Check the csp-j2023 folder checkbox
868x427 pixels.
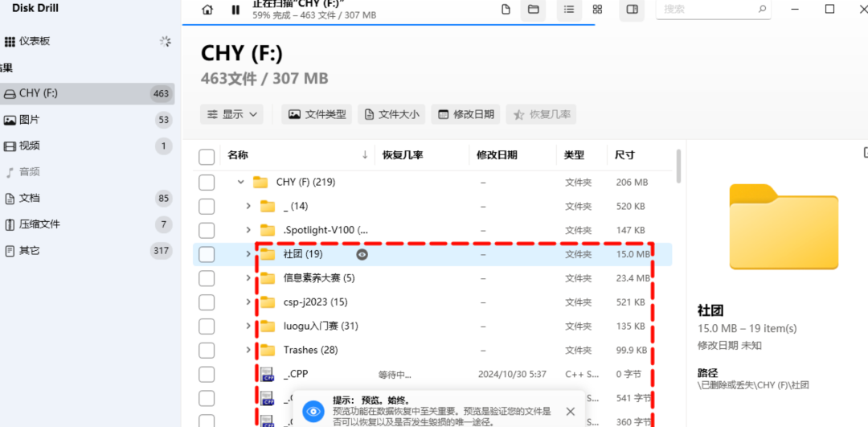click(207, 302)
